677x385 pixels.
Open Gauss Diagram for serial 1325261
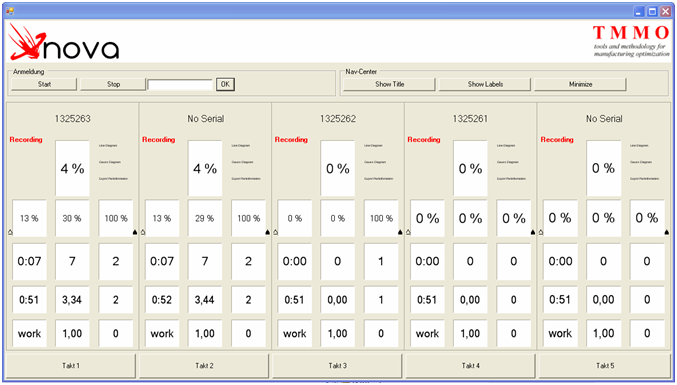(507, 162)
